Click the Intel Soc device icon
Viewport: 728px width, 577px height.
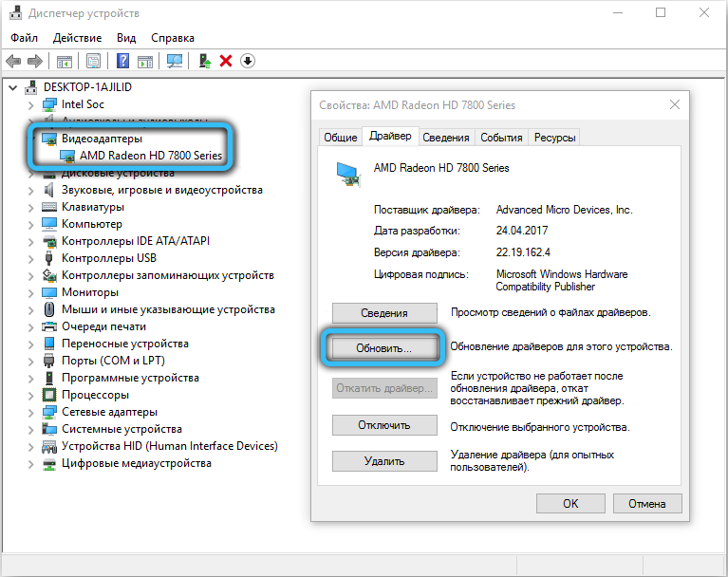(x=49, y=105)
